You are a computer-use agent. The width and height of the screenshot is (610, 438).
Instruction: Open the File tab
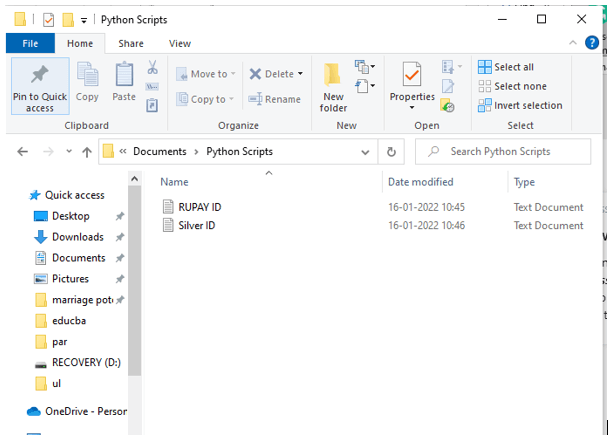[x=30, y=43]
